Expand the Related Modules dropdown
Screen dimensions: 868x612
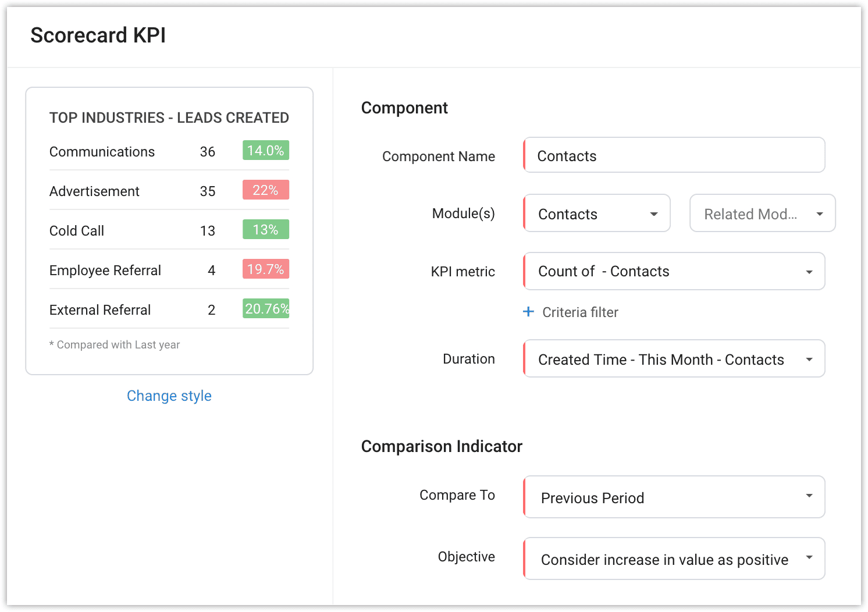coord(763,214)
